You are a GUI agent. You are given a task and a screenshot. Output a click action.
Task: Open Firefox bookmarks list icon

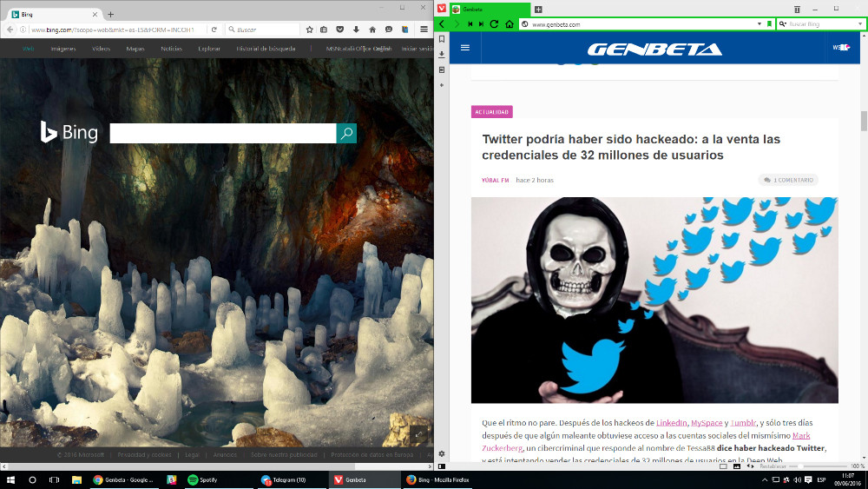324,30
